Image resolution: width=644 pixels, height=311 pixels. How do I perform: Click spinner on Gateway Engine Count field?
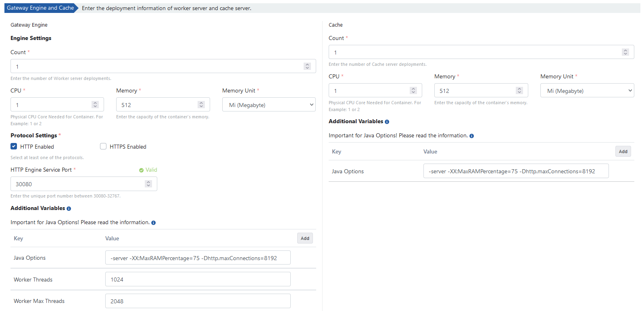tap(307, 66)
